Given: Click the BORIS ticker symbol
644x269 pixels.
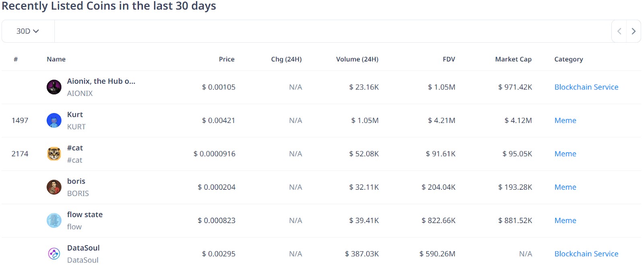Looking at the screenshot, I should click(x=78, y=194).
